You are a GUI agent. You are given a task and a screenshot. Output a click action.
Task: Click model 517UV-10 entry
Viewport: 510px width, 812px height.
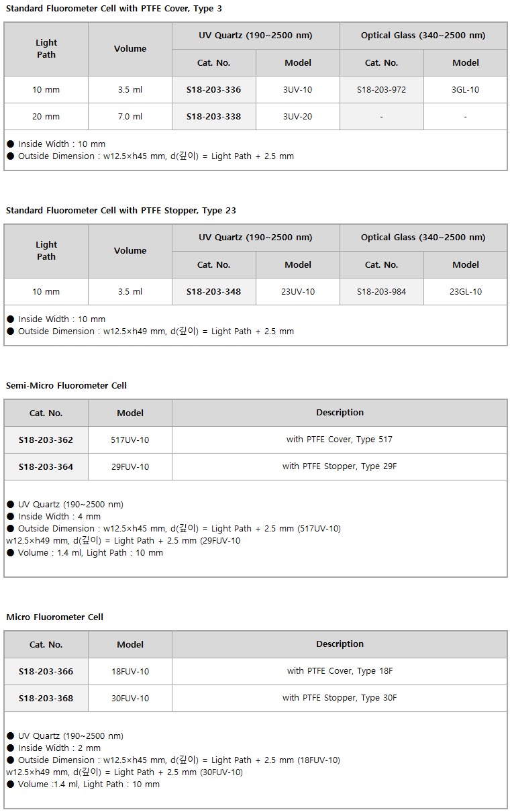(130, 440)
